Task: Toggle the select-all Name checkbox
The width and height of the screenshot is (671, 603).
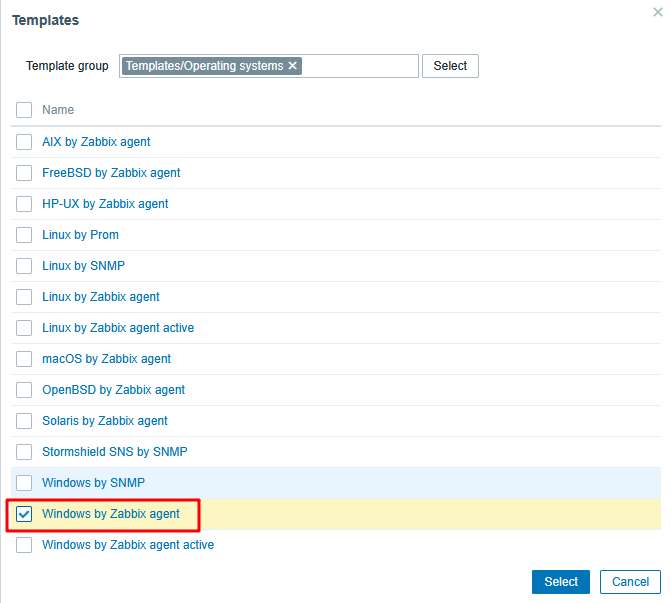Action: (24, 110)
